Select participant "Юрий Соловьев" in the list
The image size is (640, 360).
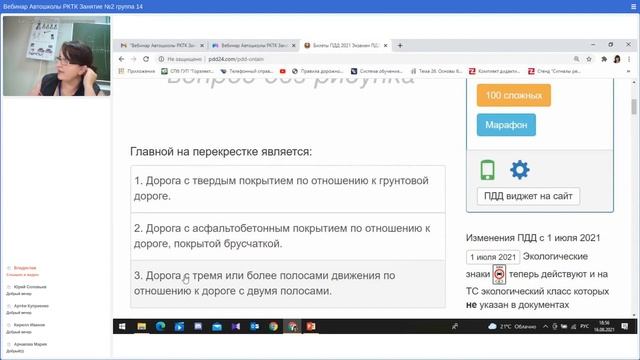coord(30,287)
